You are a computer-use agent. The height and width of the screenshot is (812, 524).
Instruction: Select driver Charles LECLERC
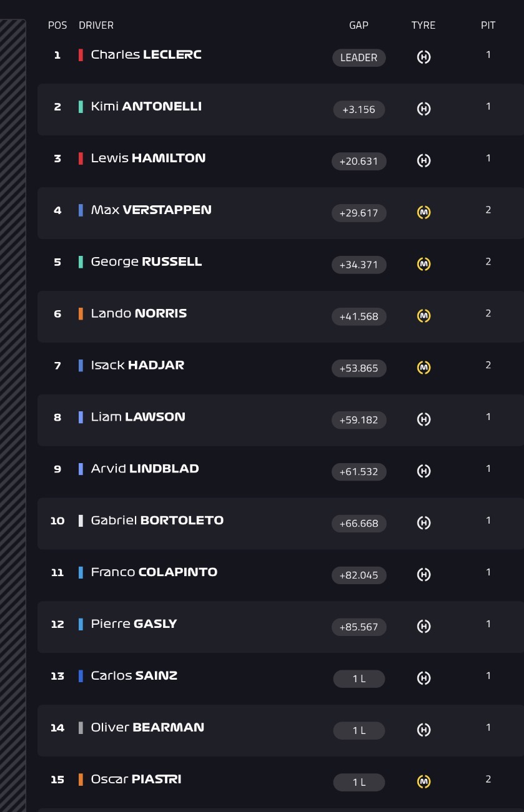point(146,55)
